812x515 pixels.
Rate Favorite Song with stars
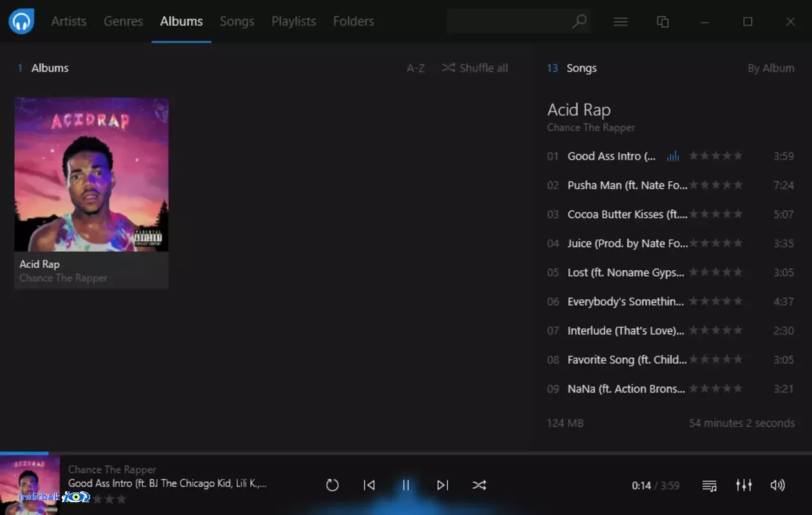click(x=715, y=360)
